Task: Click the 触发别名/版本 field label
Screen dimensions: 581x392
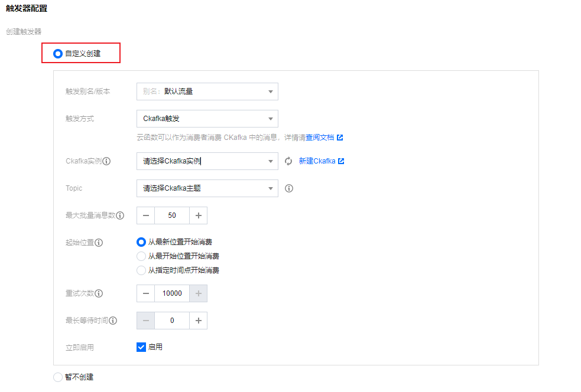Action: point(88,92)
